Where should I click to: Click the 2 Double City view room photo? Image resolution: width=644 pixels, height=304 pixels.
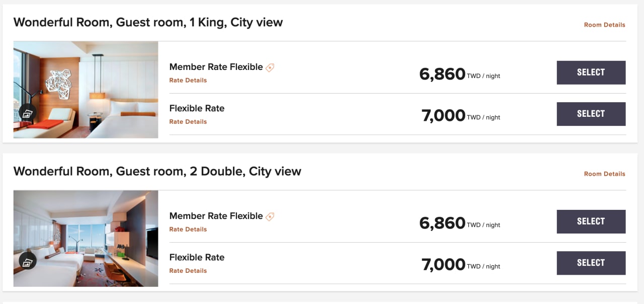[86, 239]
